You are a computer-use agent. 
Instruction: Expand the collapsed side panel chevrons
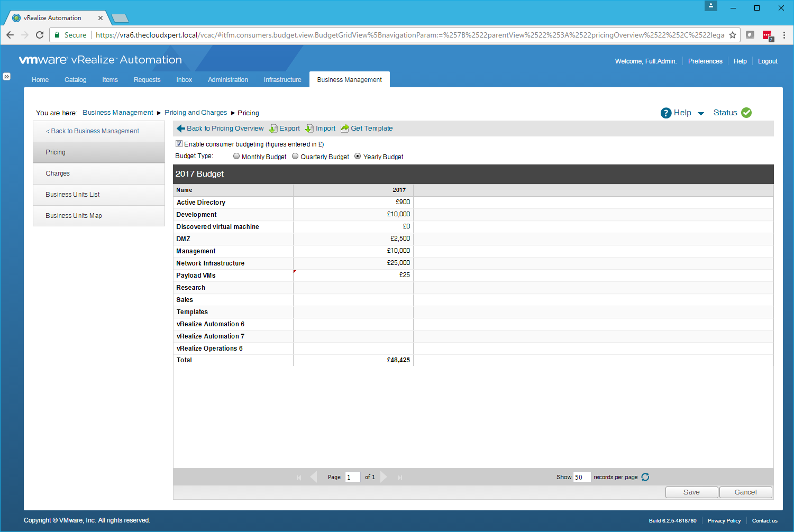(x=6, y=77)
